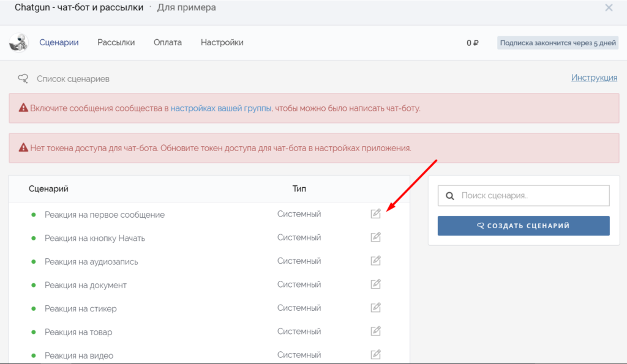Click green status dot for "Реакция на аудиозапись"
Image resolution: width=627 pixels, height=364 pixels.
[x=34, y=262]
